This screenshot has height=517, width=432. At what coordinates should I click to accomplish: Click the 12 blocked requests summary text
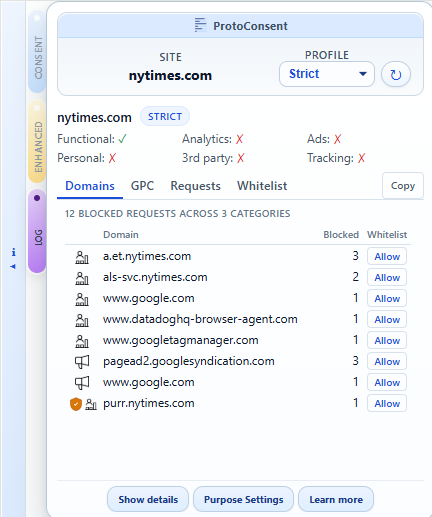[177, 213]
